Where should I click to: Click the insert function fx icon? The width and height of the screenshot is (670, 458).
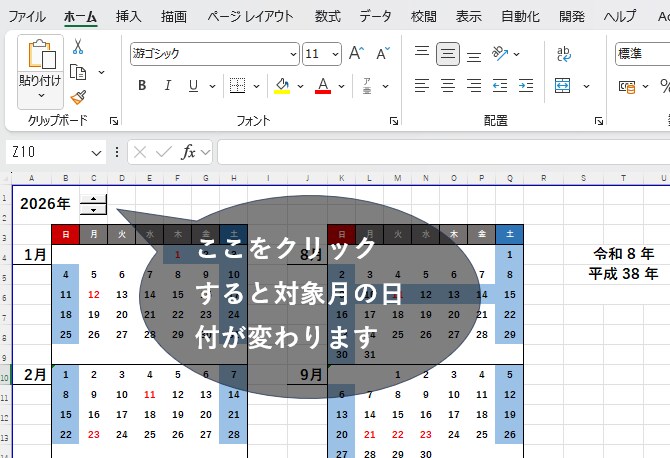pos(188,152)
